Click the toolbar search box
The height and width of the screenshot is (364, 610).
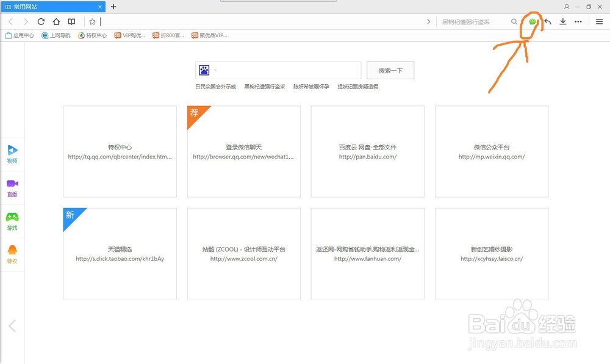(x=475, y=22)
